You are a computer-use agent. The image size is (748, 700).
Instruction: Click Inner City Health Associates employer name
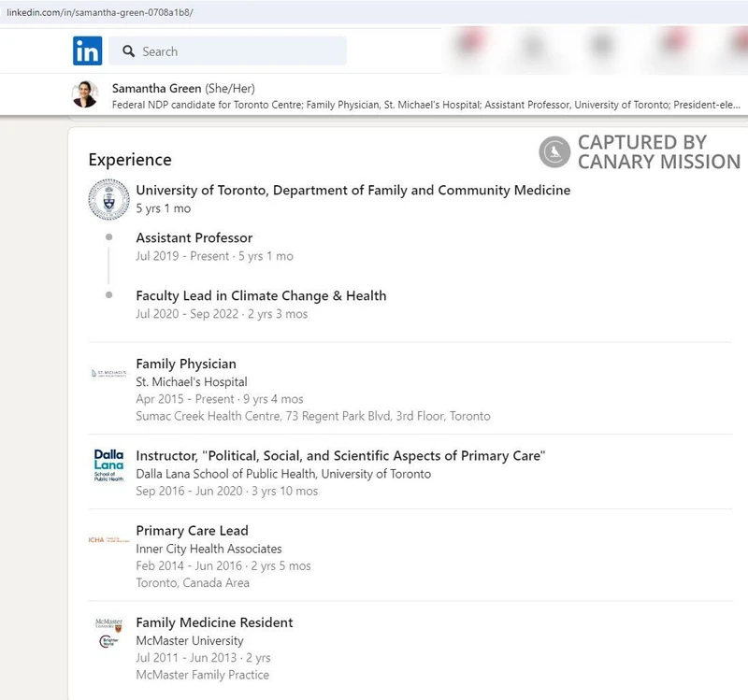click(x=209, y=549)
